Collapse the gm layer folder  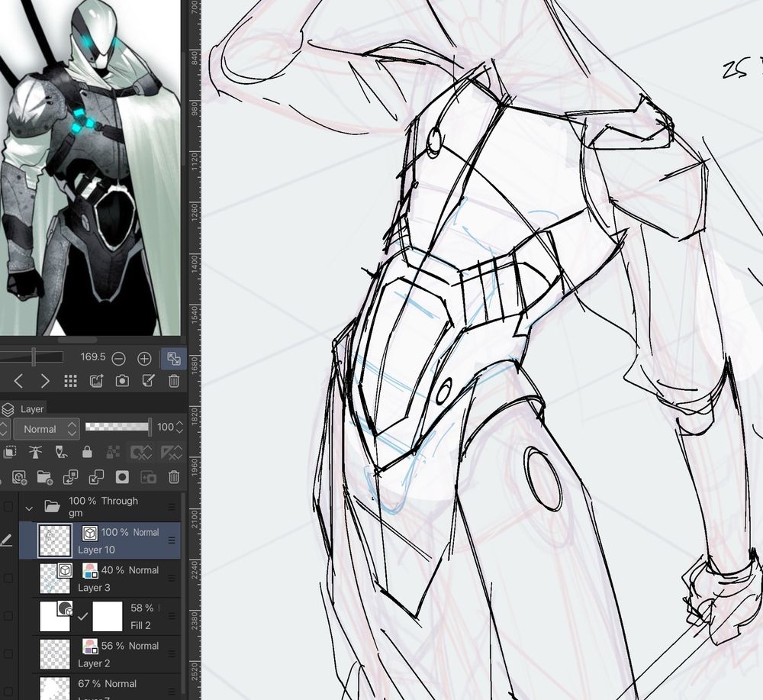pos(29,508)
